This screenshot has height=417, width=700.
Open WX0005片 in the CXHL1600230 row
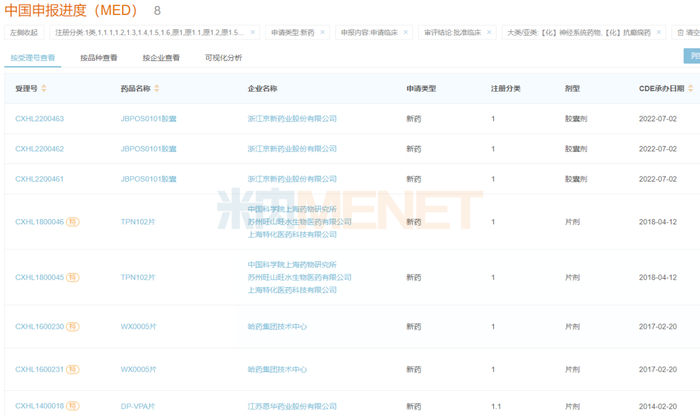coord(138,326)
